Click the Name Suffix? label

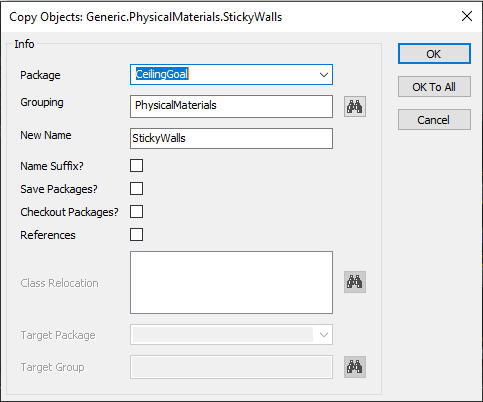click(52, 166)
